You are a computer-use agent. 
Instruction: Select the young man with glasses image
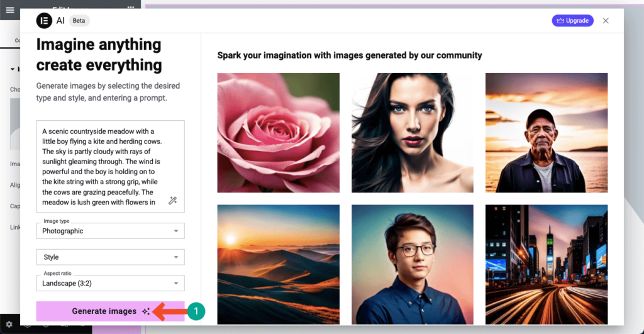point(412,264)
